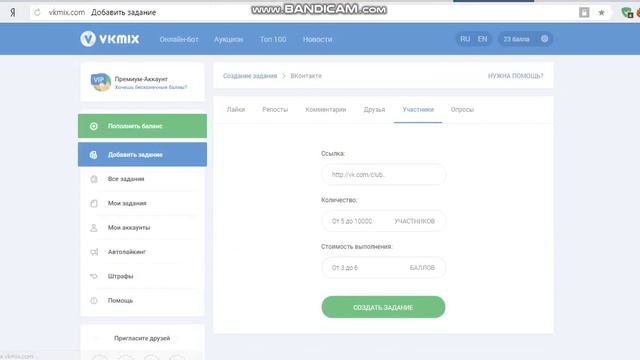Switch language to RU
Viewport: 640px width, 360px height.
pos(465,39)
